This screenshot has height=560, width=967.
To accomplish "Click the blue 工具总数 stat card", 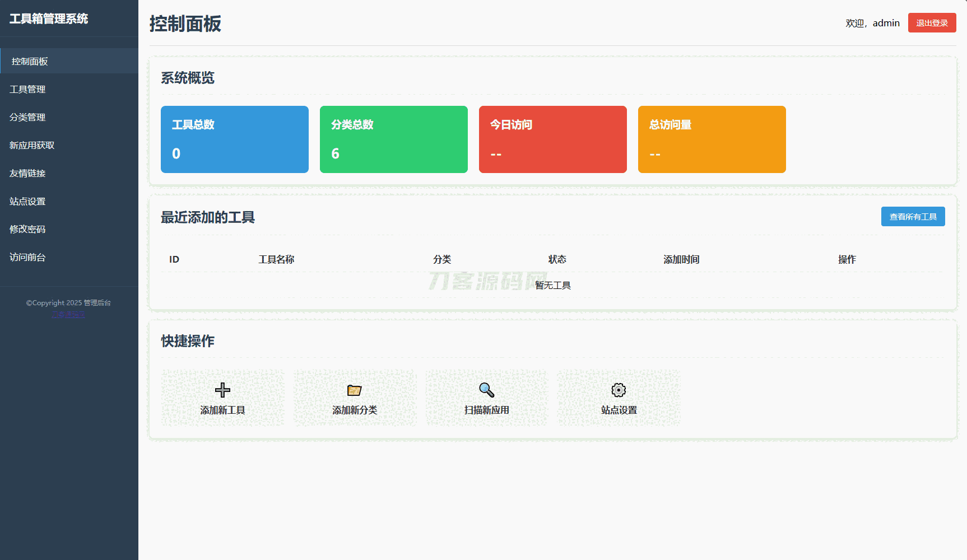I will click(x=234, y=139).
